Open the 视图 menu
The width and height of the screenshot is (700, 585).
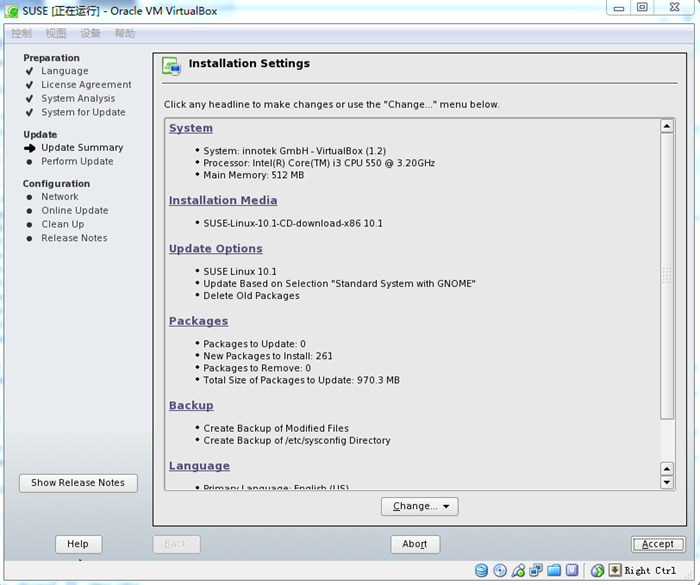click(56, 33)
